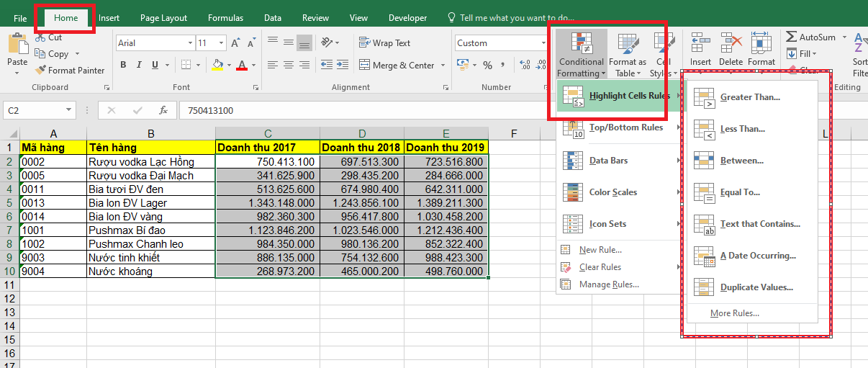Click More Rules at the bottom of the submenu
The width and height of the screenshot is (868, 368).
click(x=734, y=313)
